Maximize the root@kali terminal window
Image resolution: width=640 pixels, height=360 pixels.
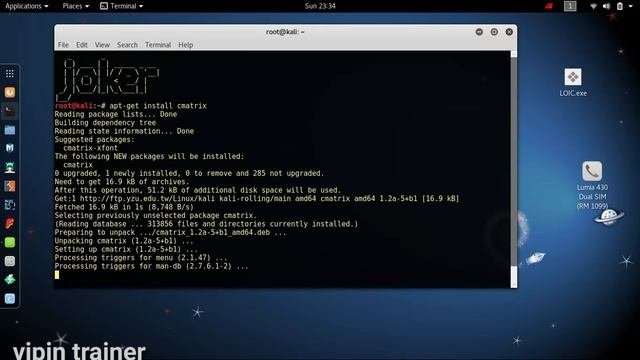tap(494, 32)
